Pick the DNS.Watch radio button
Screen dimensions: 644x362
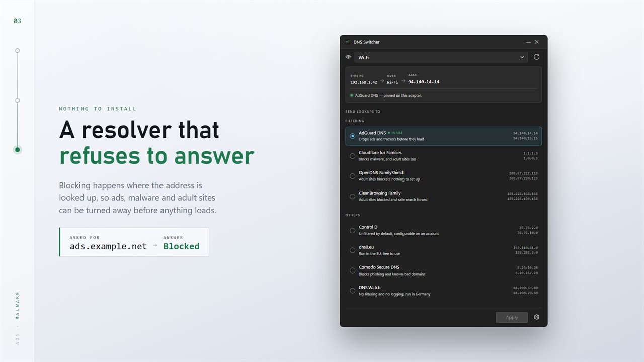352,291
